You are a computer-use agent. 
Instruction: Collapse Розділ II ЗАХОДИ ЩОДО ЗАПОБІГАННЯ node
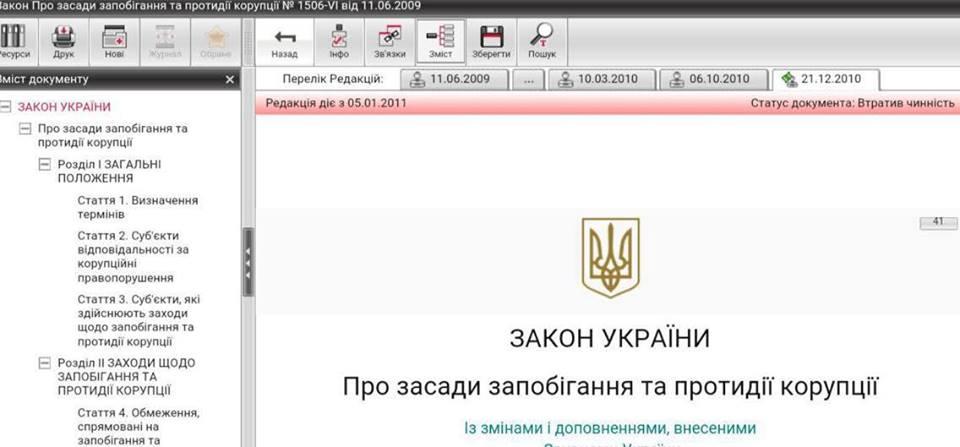[x=44, y=363]
